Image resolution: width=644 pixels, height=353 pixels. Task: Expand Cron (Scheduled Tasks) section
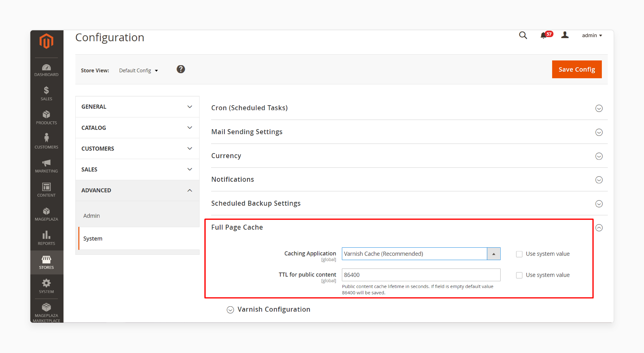[409, 108]
